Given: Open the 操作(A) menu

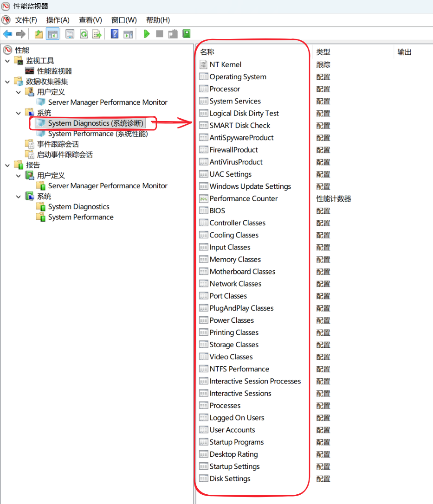Looking at the screenshot, I should (58, 20).
